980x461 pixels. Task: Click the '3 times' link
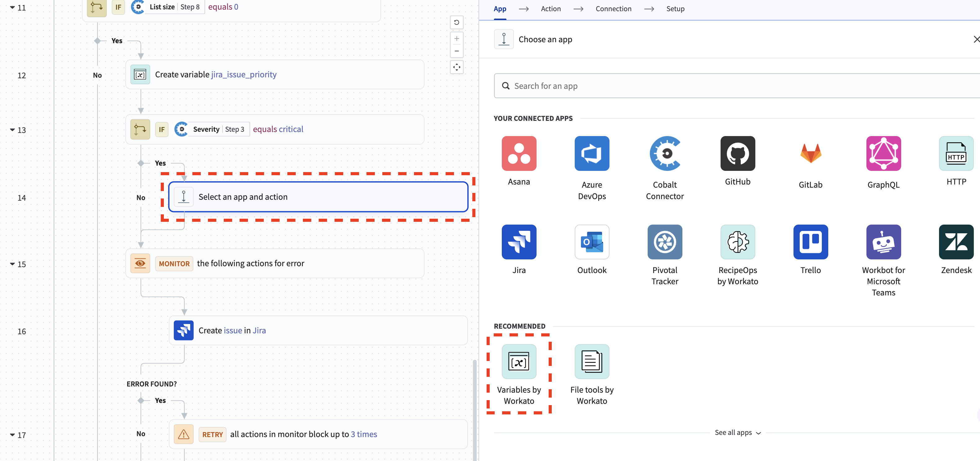point(364,434)
